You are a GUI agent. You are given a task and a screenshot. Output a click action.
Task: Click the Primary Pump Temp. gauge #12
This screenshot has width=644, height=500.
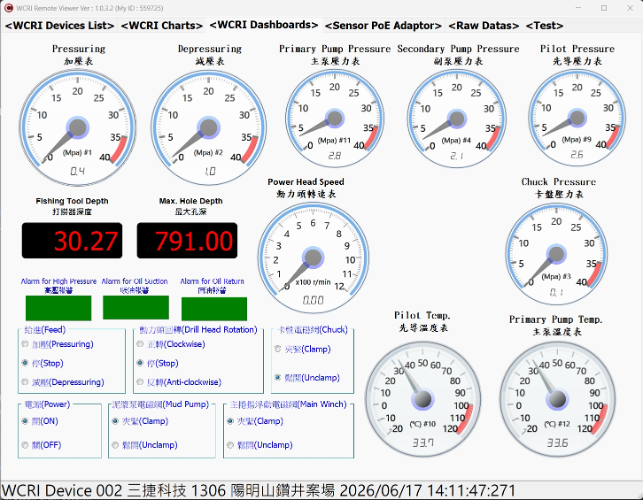tap(557, 399)
